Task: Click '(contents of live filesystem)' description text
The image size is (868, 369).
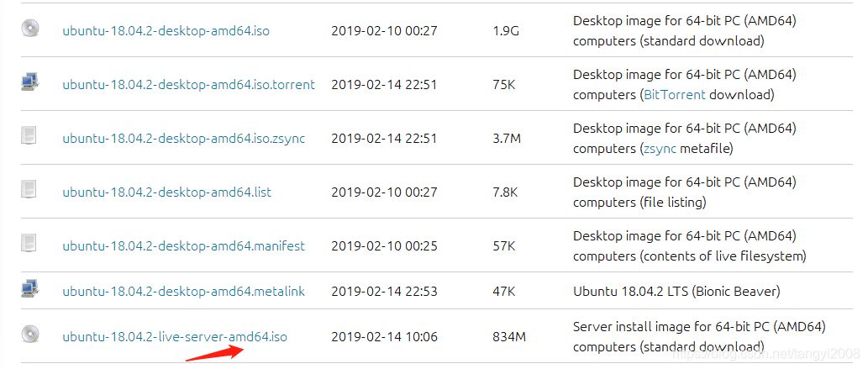Action: pos(723,256)
